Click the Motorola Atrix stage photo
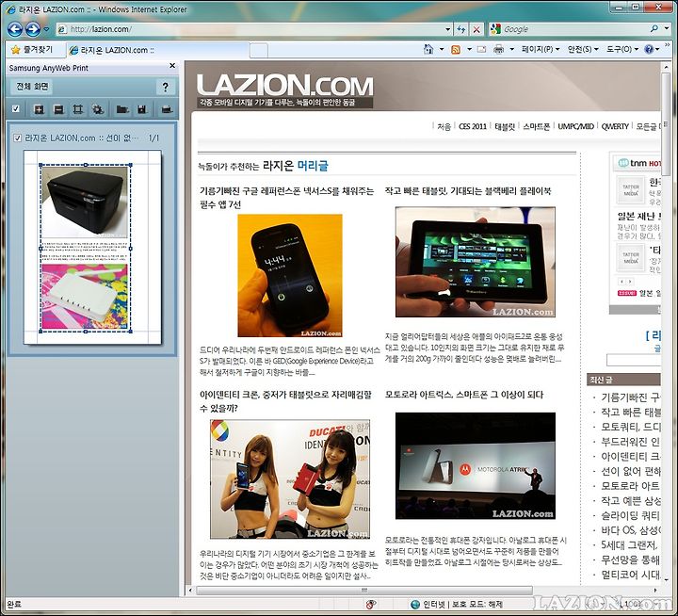Viewport: 678px width, 616px height. [476, 466]
